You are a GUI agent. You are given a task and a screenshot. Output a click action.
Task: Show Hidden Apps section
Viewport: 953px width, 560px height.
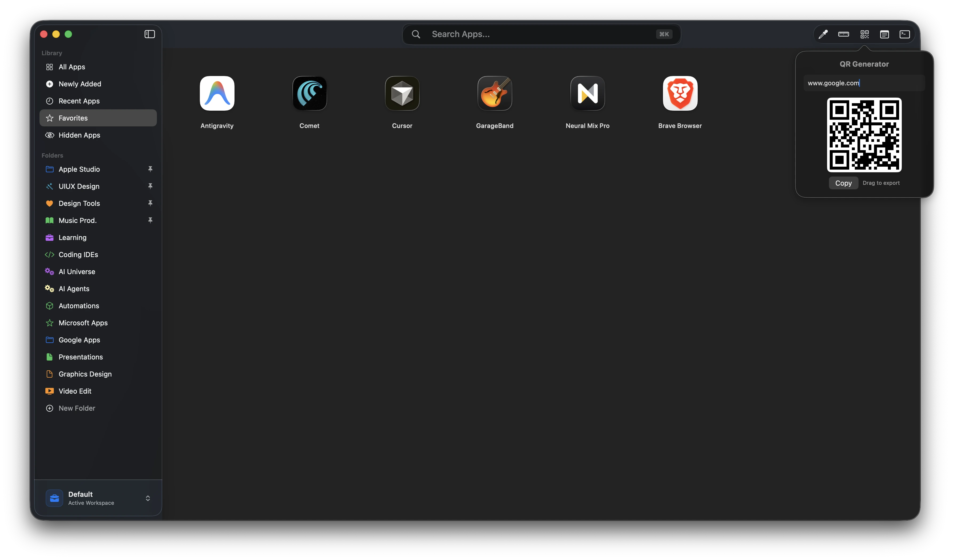pyautogui.click(x=98, y=135)
